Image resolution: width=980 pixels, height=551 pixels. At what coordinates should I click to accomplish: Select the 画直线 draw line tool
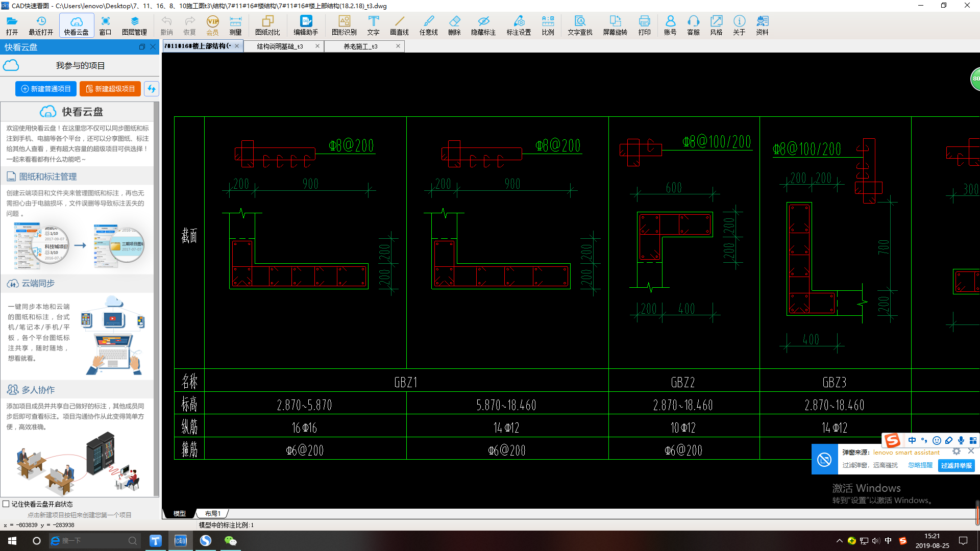pyautogui.click(x=399, y=25)
